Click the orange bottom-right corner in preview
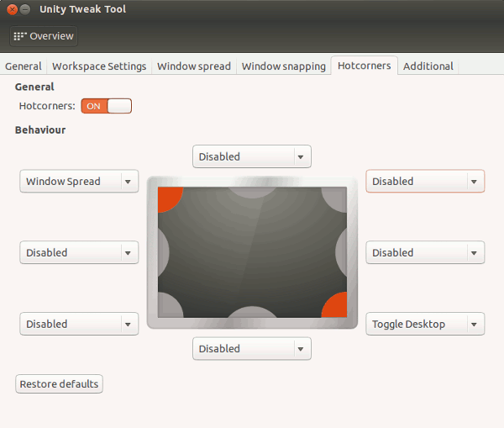Viewport: 504px width, 428px height. (336, 306)
